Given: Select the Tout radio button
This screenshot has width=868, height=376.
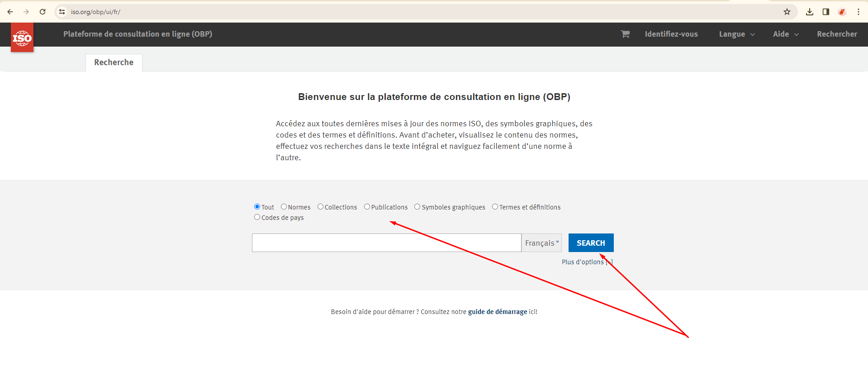Looking at the screenshot, I should (x=257, y=207).
